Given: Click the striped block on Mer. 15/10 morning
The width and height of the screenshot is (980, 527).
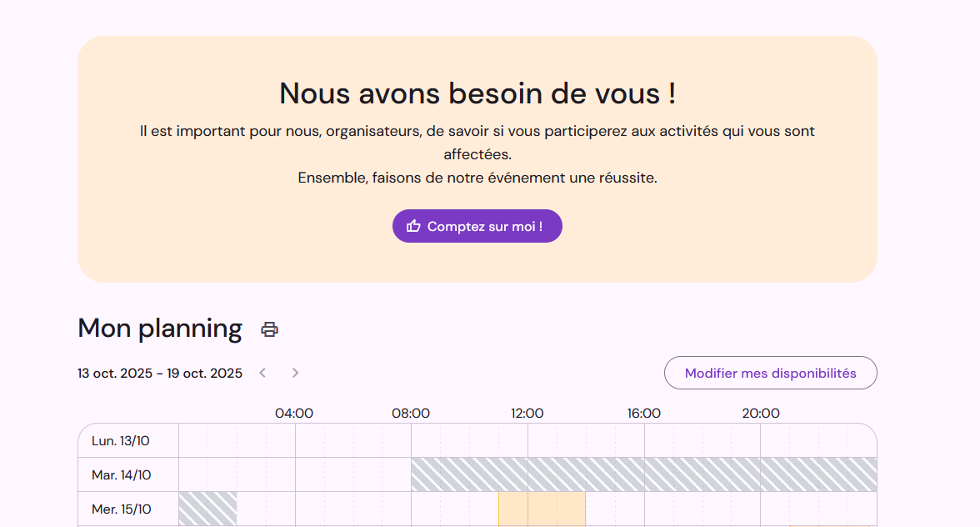Looking at the screenshot, I should pyautogui.click(x=207, y=509).
